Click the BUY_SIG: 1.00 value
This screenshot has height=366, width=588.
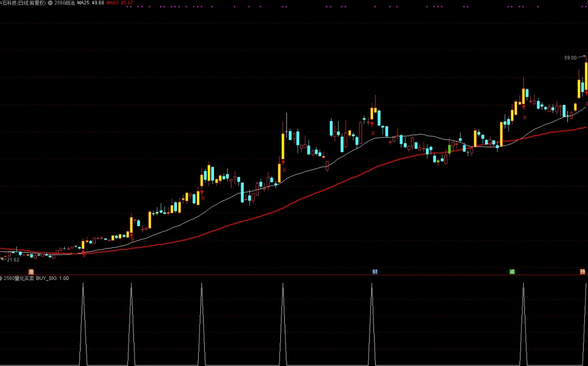tap(52, 278)
